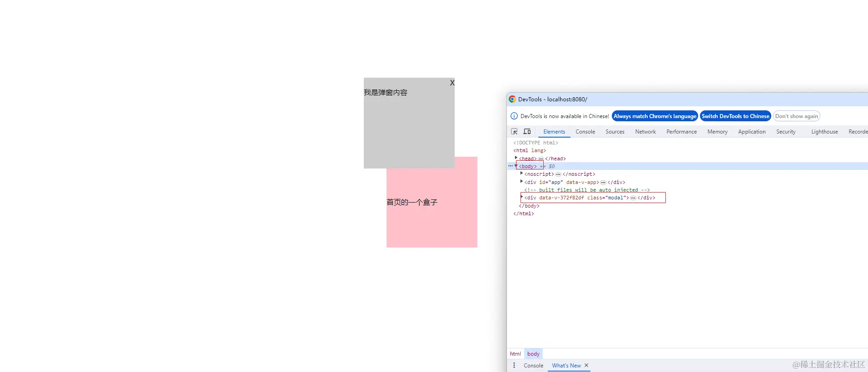Click the info icon in the language banner
Viewport: 868px width, 372px height.
pos(514,116)
